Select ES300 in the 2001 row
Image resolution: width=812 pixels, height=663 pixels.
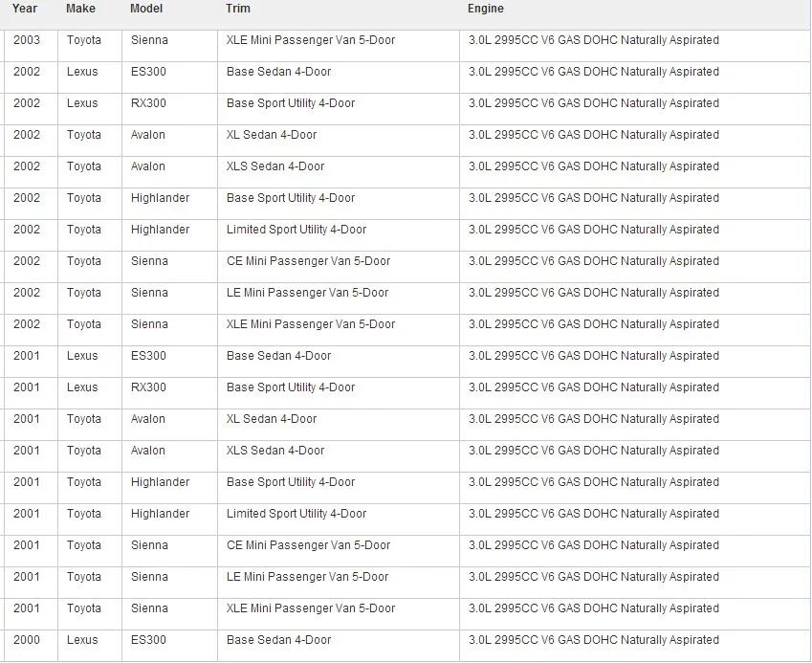click(148, 356)
